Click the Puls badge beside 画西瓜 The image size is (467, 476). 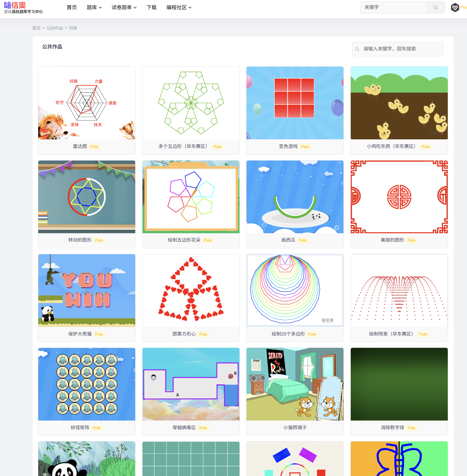tap(303, 240)
